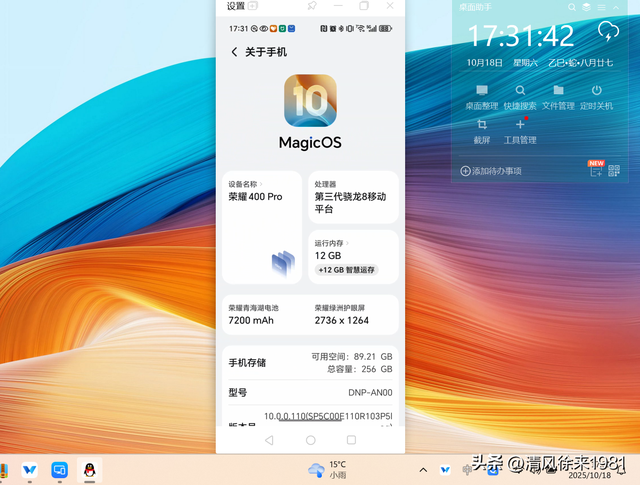Screen dimensions: 640x485
Task: Open QQ penguin in taskbar
Action: pyautogui.click(x=89, y=470)
